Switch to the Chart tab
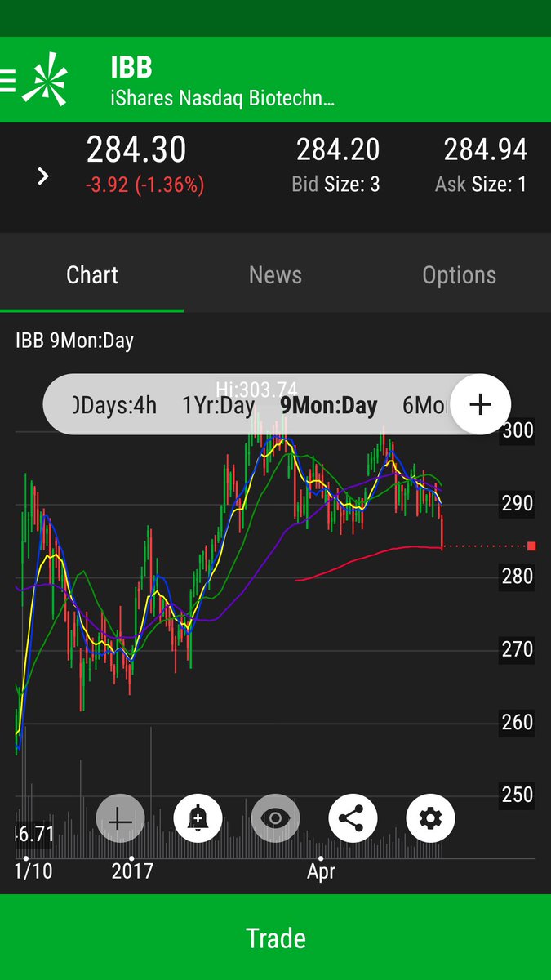The height and width of the screenshot is (980, 551). [92, 274]
